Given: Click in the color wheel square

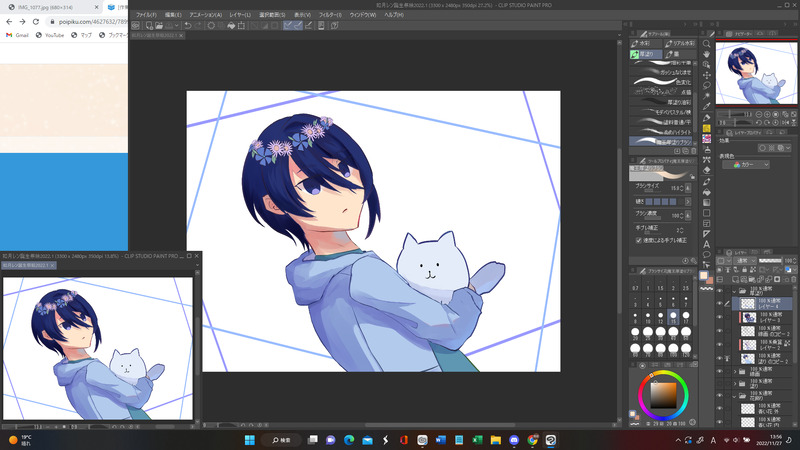Looking at the screenshot, I should tap(663, 395).
